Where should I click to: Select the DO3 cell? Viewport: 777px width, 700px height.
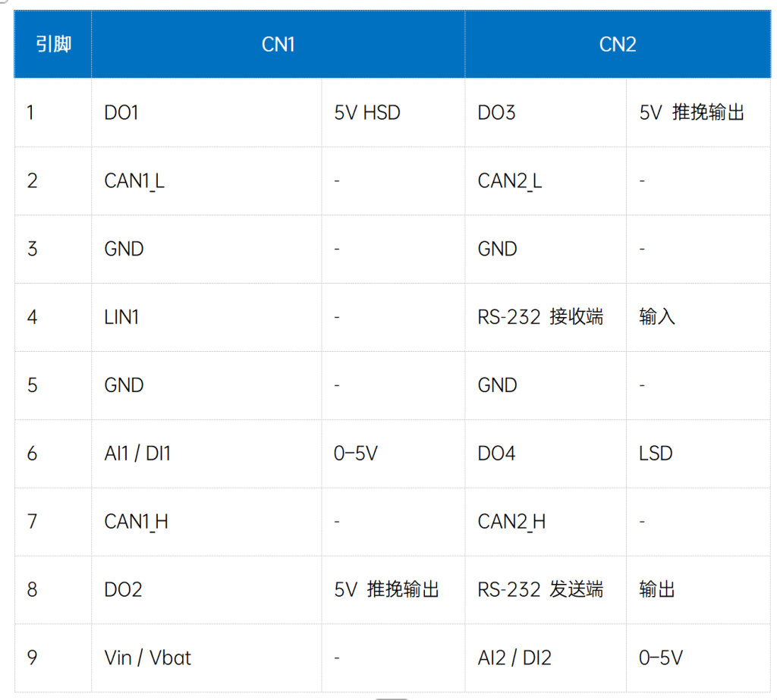pos(496,113)
